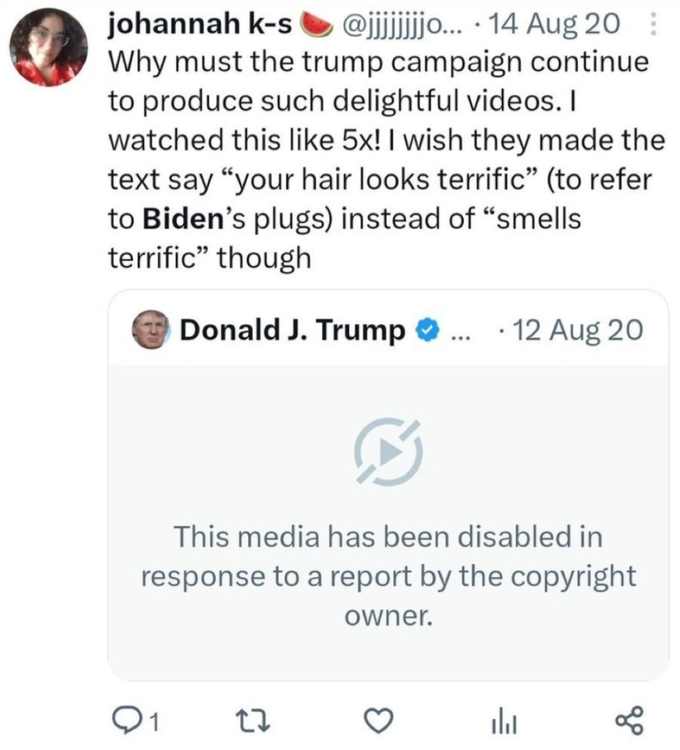Click the Donald J. Trump name
680x750 pixels.
(292, 330)
